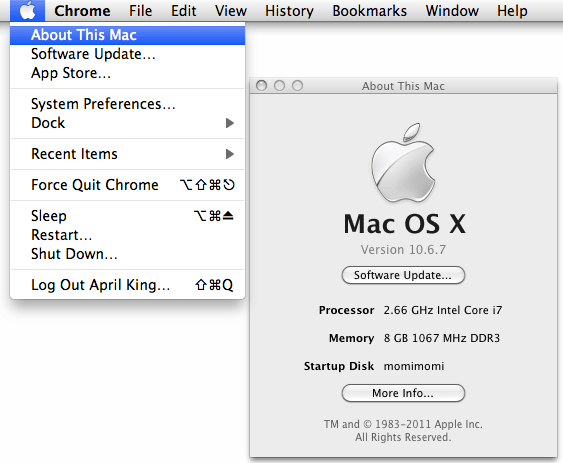The image size is (563, 463).
Task: Click the Version 10.6.7 text
Action: pyautogui.click(x=403, y=249)
